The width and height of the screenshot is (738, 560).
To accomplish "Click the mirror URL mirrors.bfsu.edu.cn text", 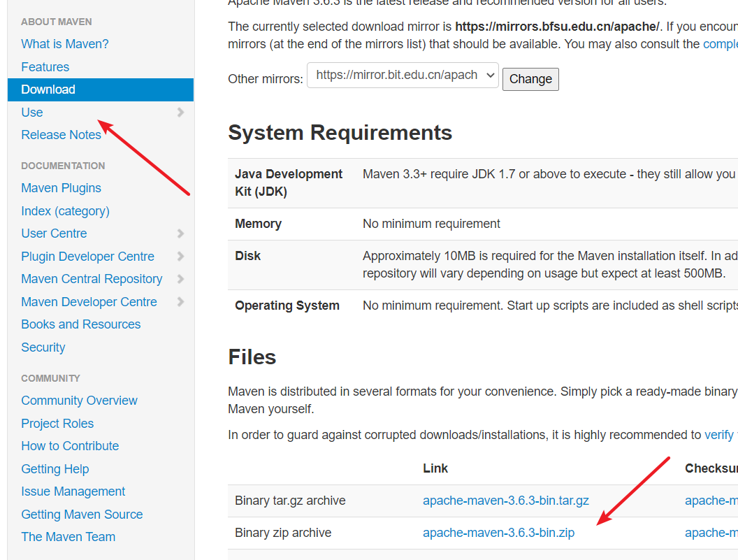I will 557,27.
